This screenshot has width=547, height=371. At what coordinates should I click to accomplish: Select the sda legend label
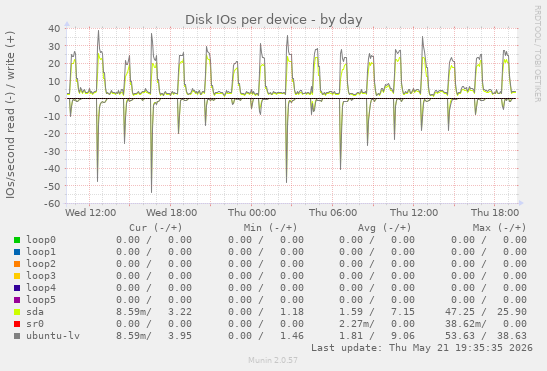(35, 312)
